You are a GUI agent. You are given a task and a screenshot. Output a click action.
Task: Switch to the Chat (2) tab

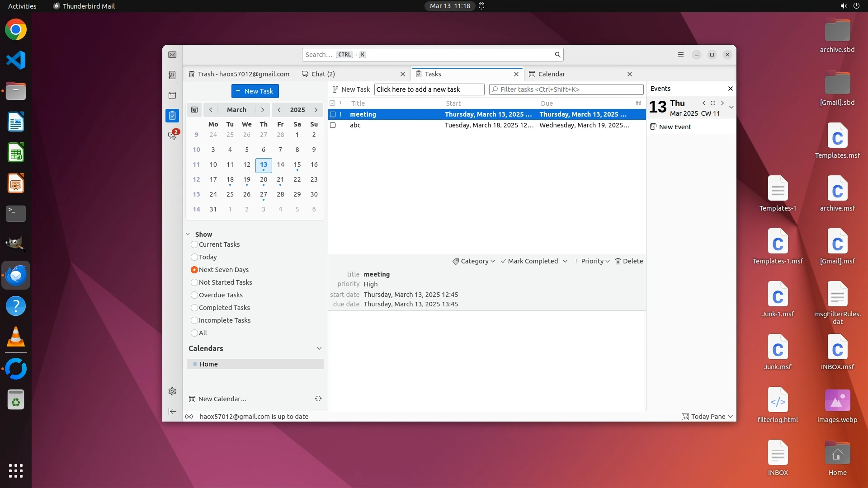(x=323, y=74)
